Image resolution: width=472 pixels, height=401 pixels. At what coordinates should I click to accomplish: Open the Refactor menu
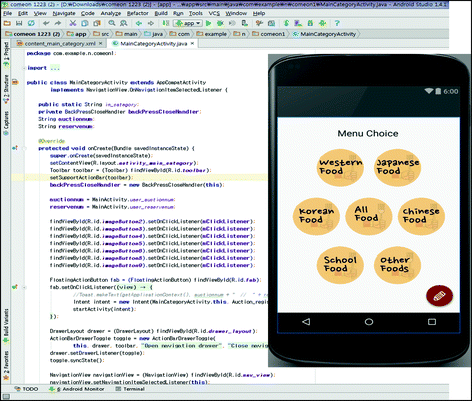(137, 13)
